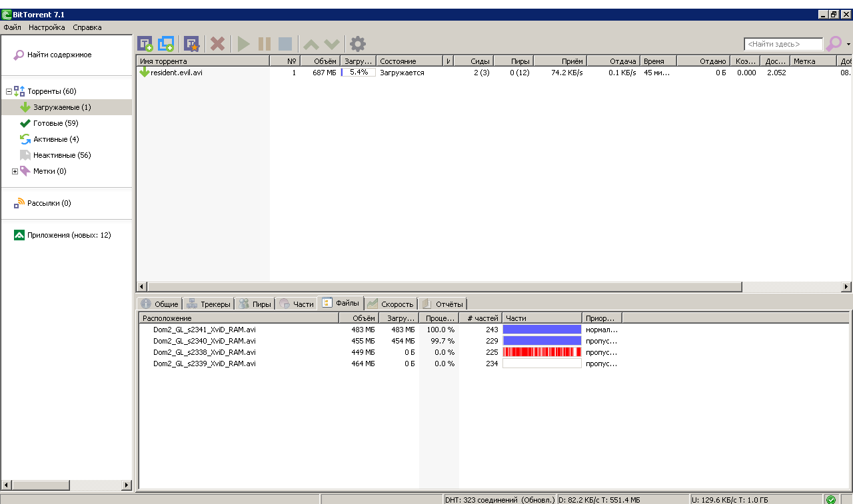Switch to the Файлы tab

pyautogui.click(x=341, y=303)
